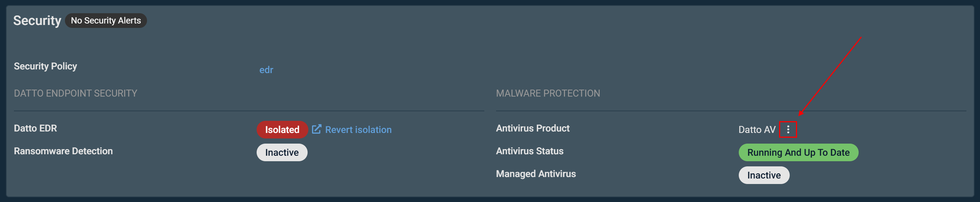This screenshot has width=980, height=202.
Task: Click the Security section heading
Action: (37, 21)
